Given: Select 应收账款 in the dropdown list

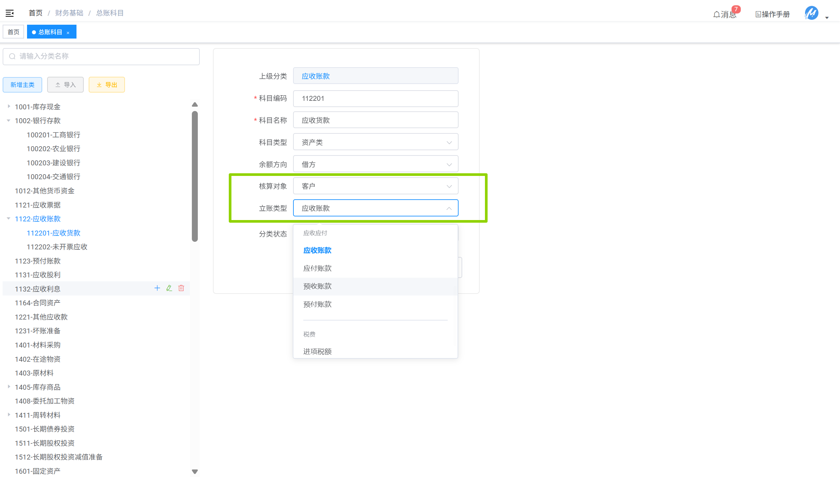Looking at the screenshot, I should (375, 250).
